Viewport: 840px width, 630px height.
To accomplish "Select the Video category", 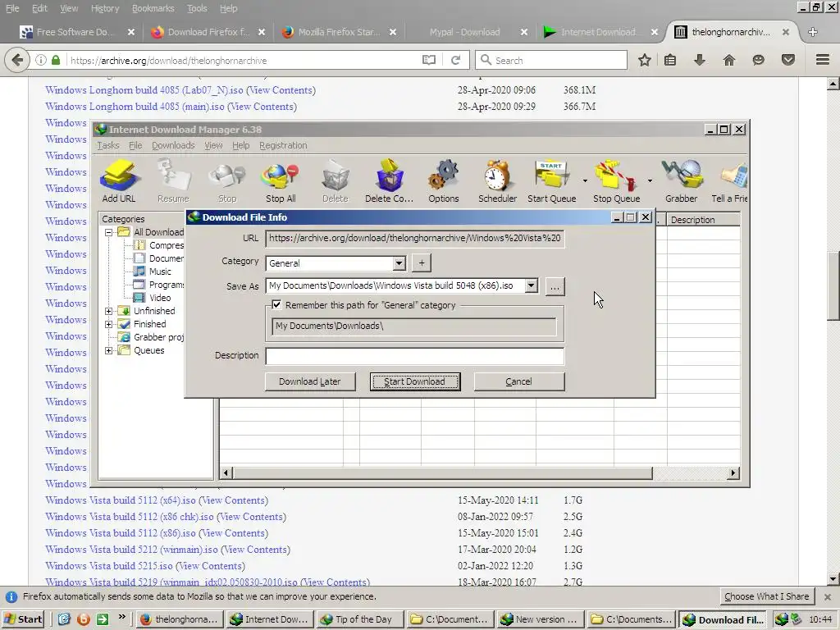I will point(160,298).
